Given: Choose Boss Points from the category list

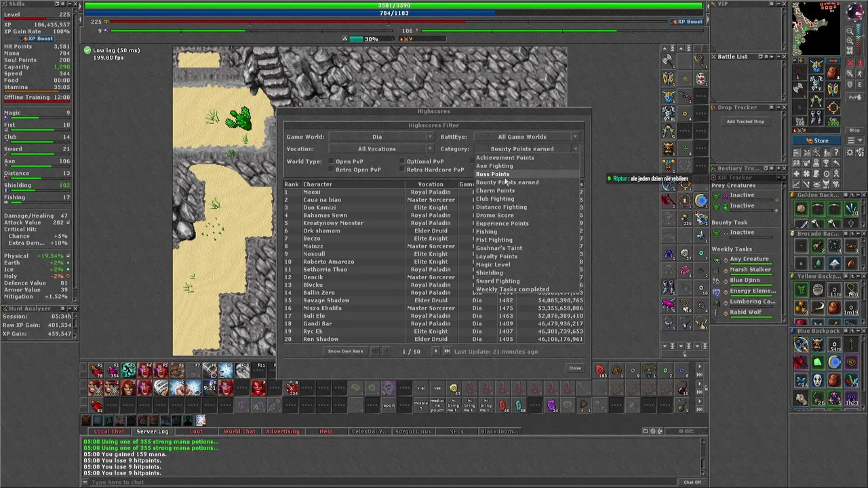Looking at the screenshot, I should point(527,174).
